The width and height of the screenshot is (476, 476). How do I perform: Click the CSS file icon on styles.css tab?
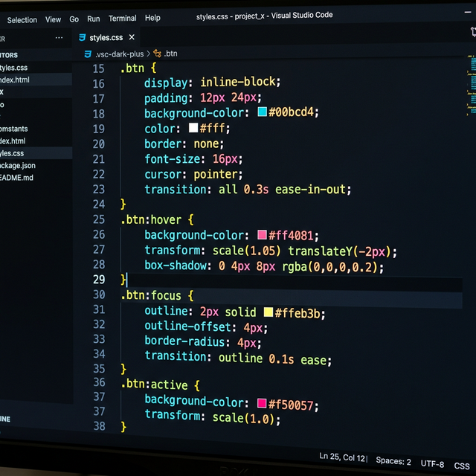pyautogui.click(x=83, y=37)
